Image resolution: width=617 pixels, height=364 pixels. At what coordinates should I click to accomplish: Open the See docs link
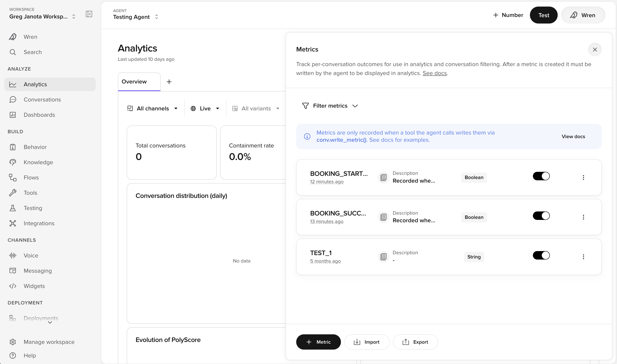point(435,73)
